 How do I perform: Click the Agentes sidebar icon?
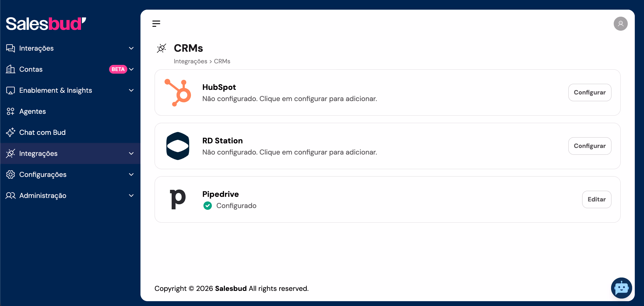pyautogui.click(x=11, y=111)
